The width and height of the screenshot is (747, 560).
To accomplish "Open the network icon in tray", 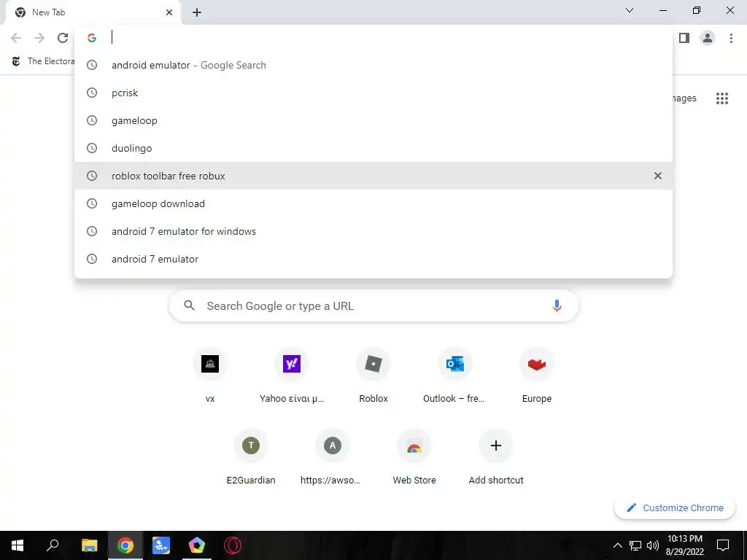I will pyautogui.click(x=635, y=545).
